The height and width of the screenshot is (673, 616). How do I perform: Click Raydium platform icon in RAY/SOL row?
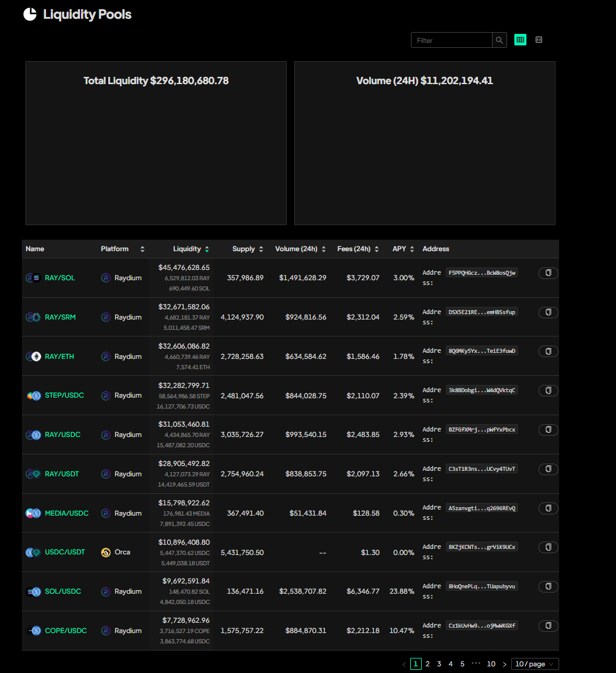coord(106,278)
